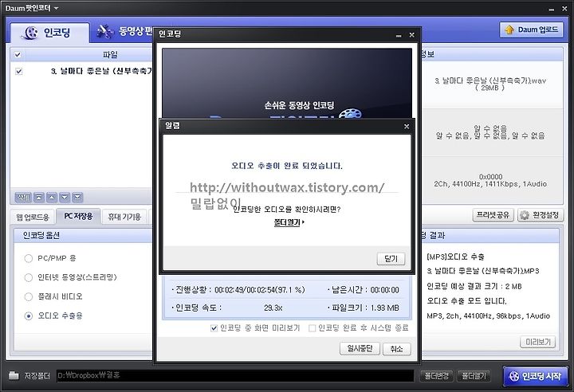The image size is (574, 392).
Task: Click the MP3, 2ch, 44100Hz, 96kbps output text
Action: [489, 316]
